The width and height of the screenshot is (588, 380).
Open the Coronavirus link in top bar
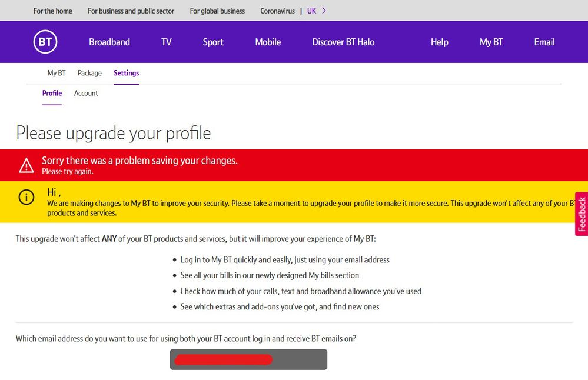(277, 11)
